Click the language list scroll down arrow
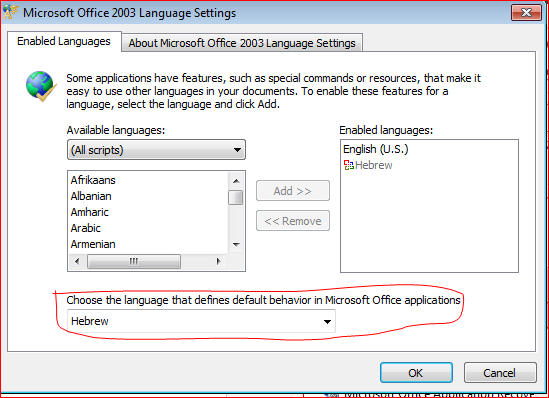 click(x=236, y=244)
